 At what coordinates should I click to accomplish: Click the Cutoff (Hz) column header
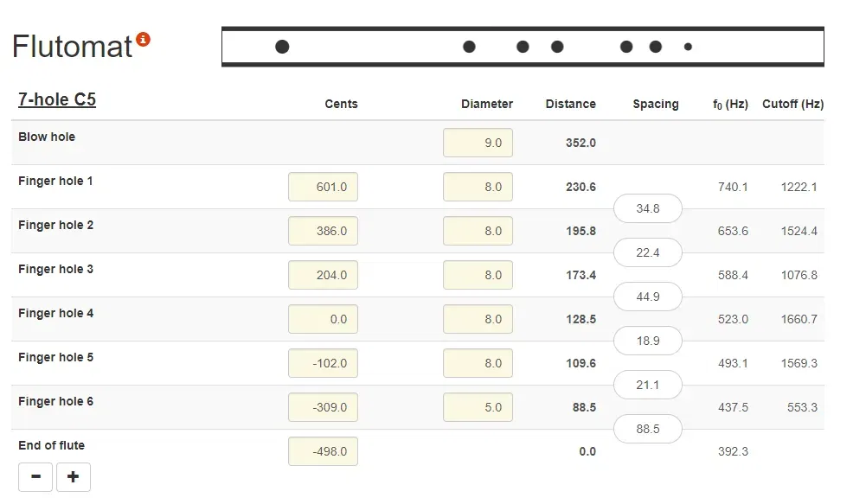point(792,104)
